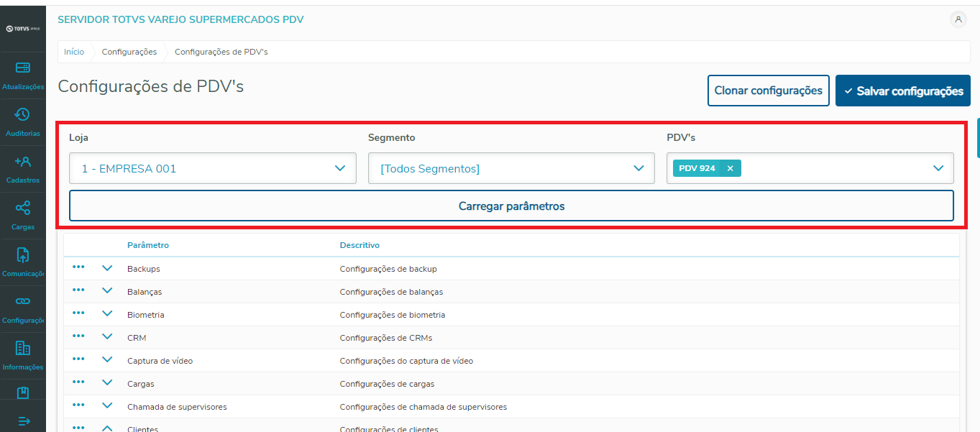Viewport: 980px width, 432px height.
Task: Open the ellipsis menu for Balanças
Action: click(x=78, y=290)
